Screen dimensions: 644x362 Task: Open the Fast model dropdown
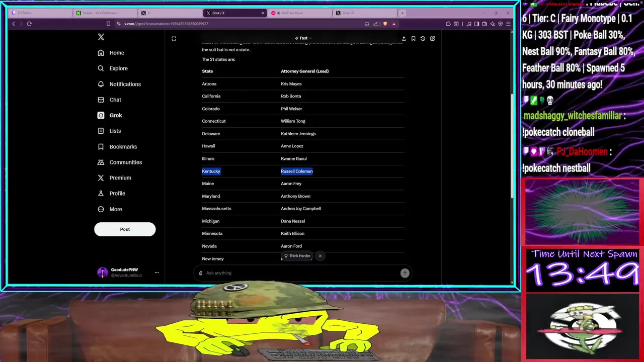[303, 38]
